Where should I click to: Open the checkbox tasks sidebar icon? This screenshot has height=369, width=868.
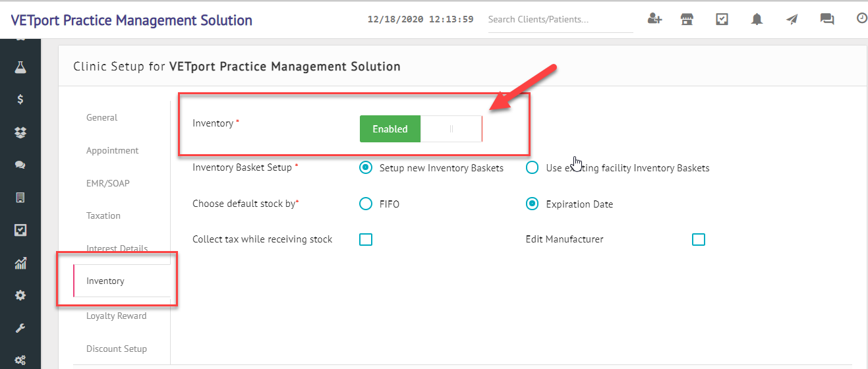pyautogui.click(x=20, y=230)
